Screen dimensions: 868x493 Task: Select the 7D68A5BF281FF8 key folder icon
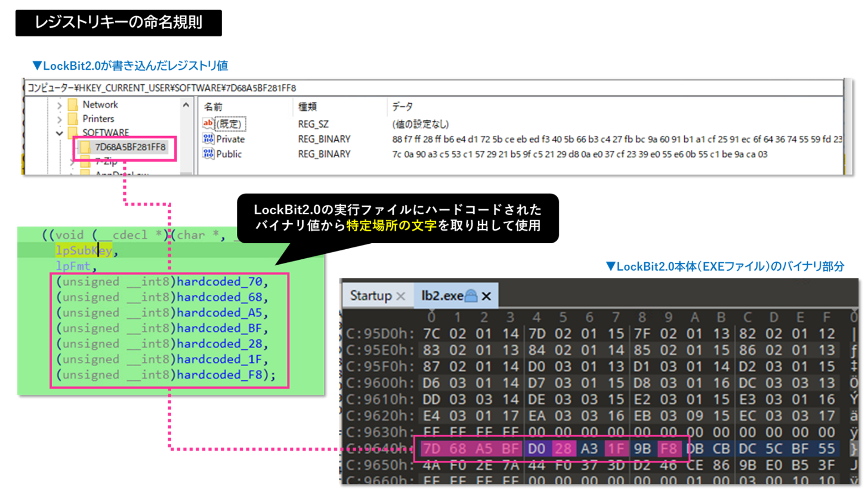(x=85, y=147)
